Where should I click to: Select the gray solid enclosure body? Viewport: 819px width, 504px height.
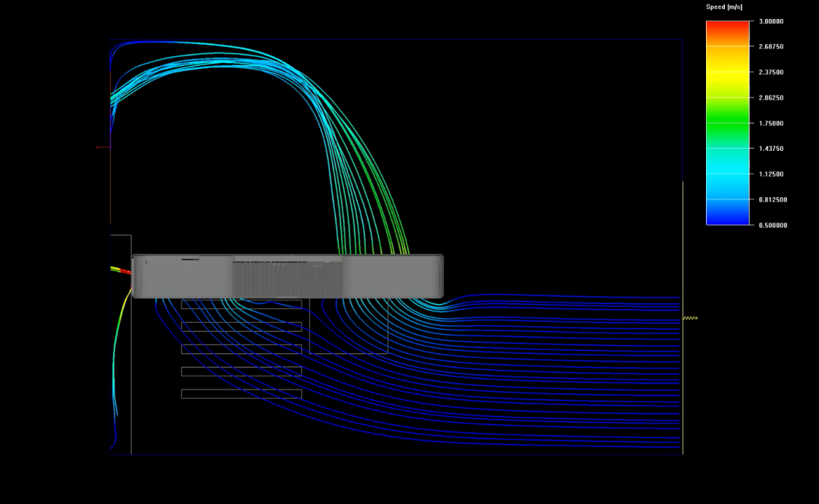pyautogui.click(x=394, y=276)
